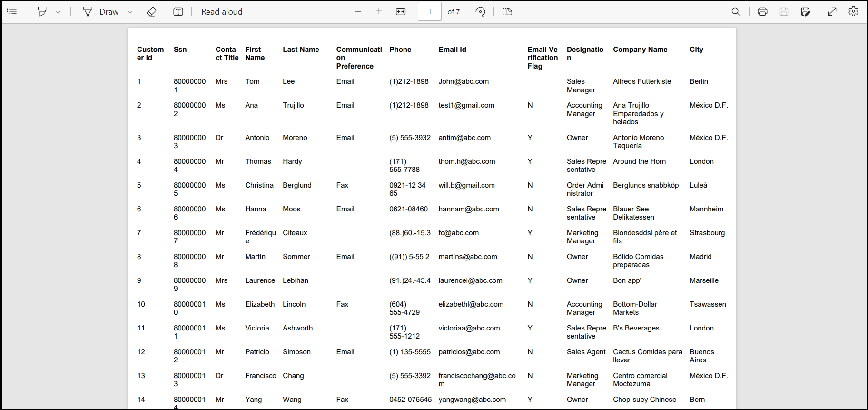Select the email elizabethl@abc.com
Image resolution: width=868 pixels, height=410 pixels.
tap(471, 304)
